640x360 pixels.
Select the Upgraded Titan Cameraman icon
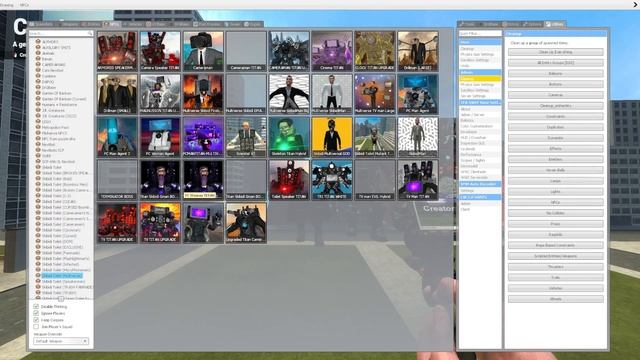[x=246, y=223]
